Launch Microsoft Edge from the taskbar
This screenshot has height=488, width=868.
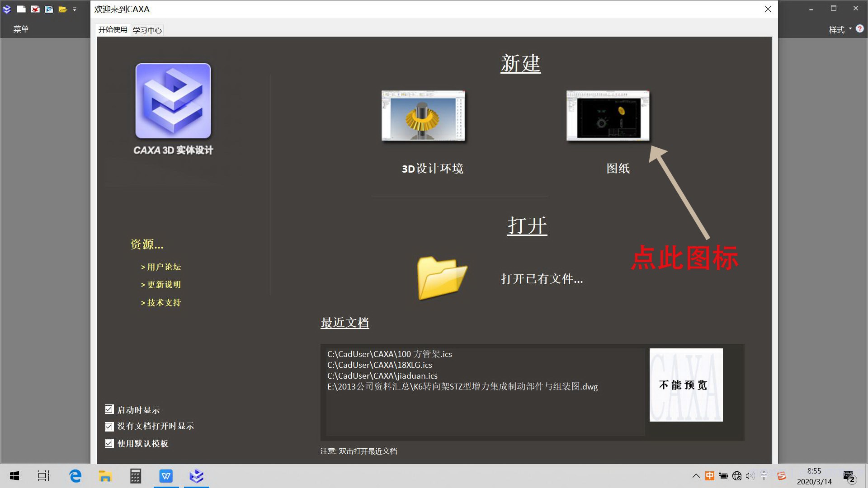pos(75,476)
